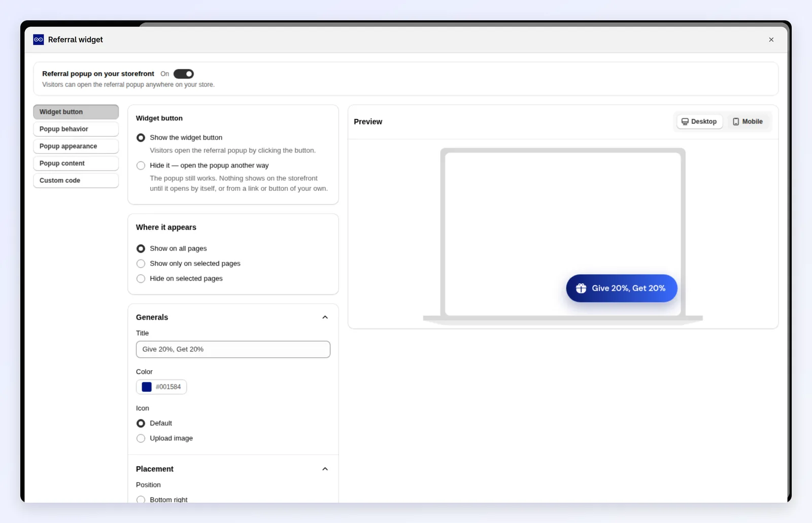Open the Custom code tab
This screenshot has width=812, height=523.
point(76,180)
